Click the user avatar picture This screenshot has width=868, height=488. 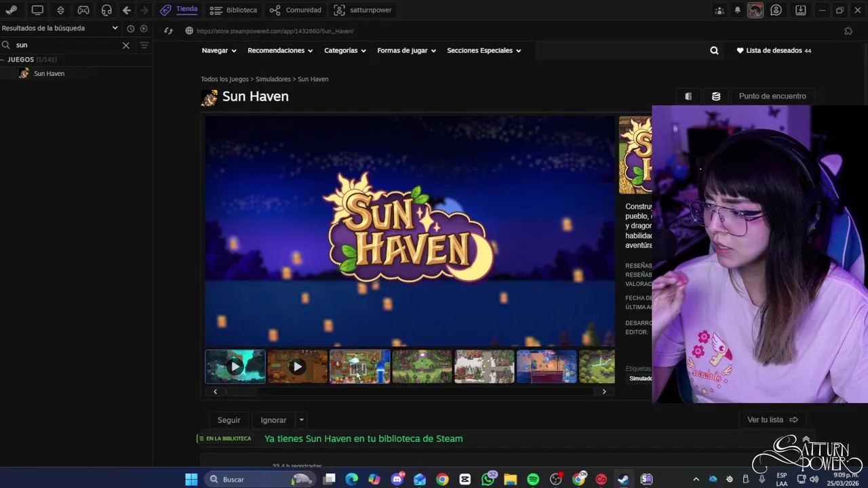[755, 10]
